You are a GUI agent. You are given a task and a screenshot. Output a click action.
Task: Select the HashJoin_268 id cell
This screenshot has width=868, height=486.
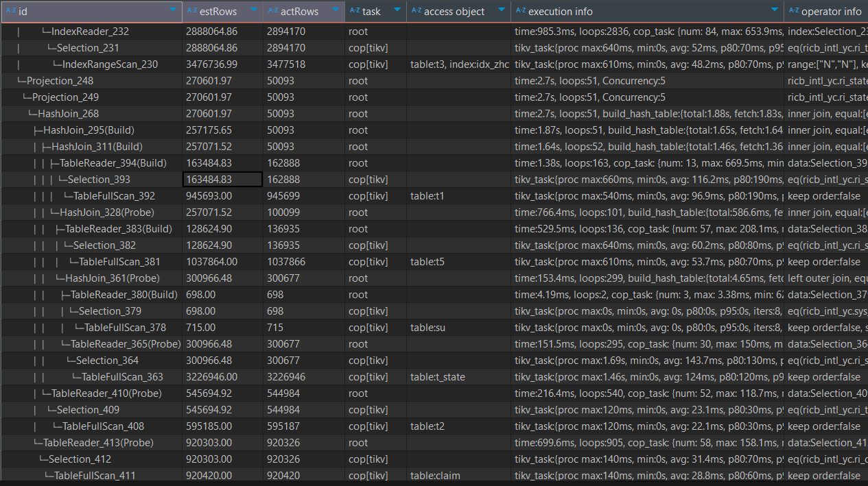tap(91, 114)
